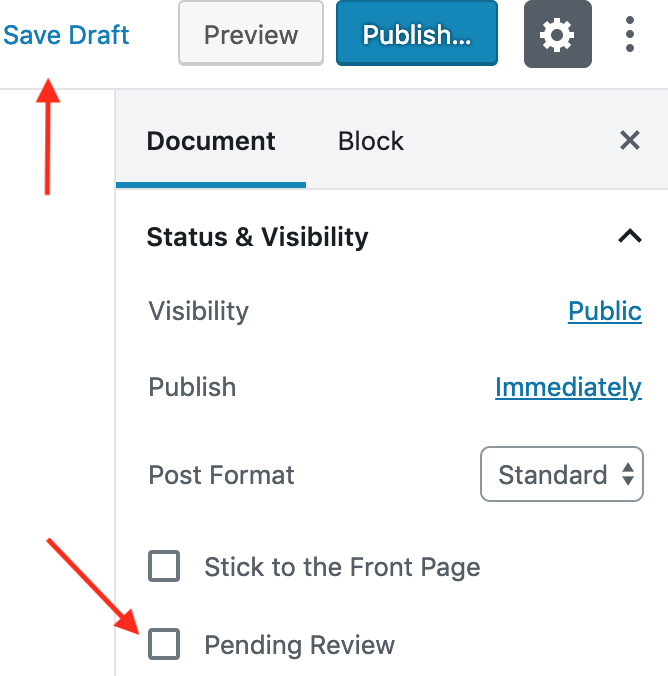Close the settings sidebar with X

tap(630, 141)
